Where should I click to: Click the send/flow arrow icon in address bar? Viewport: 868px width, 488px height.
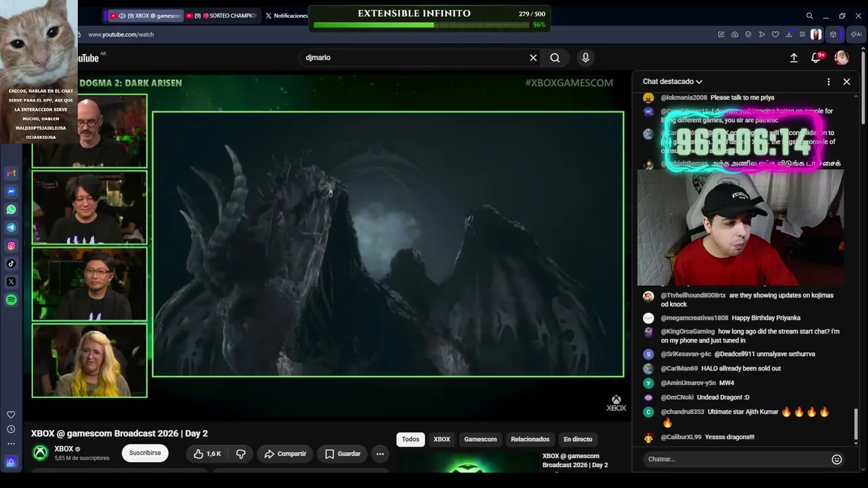(x=762, y=35)
